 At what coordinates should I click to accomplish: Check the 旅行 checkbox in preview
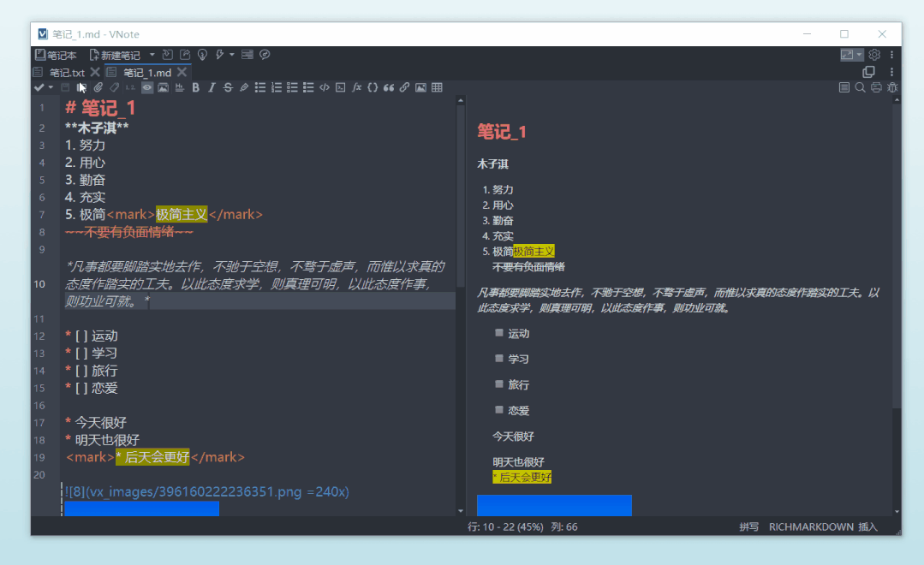499,384
